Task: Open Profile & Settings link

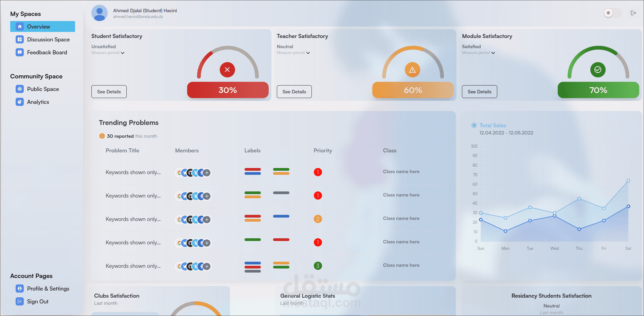Action: pyautogui.click(x=42, y=289)
